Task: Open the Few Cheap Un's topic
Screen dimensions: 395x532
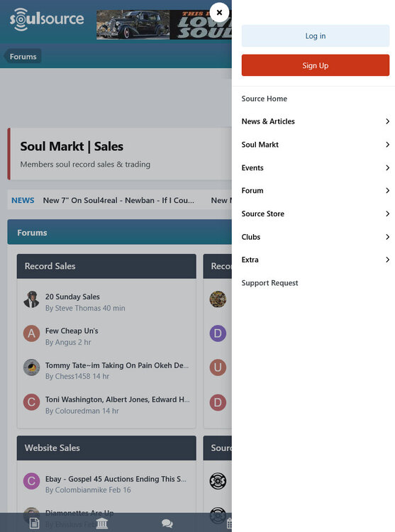Action: 72,331
